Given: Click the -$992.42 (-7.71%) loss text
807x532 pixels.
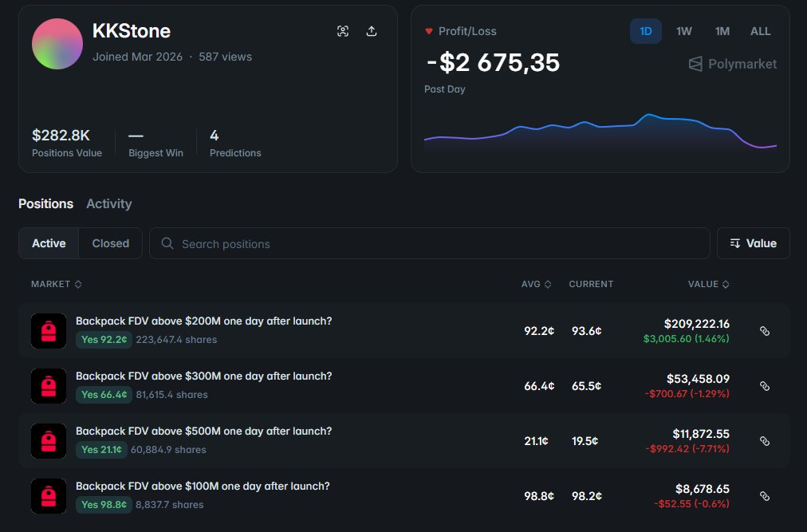Looking at the screenshot, I should [687, 449].
